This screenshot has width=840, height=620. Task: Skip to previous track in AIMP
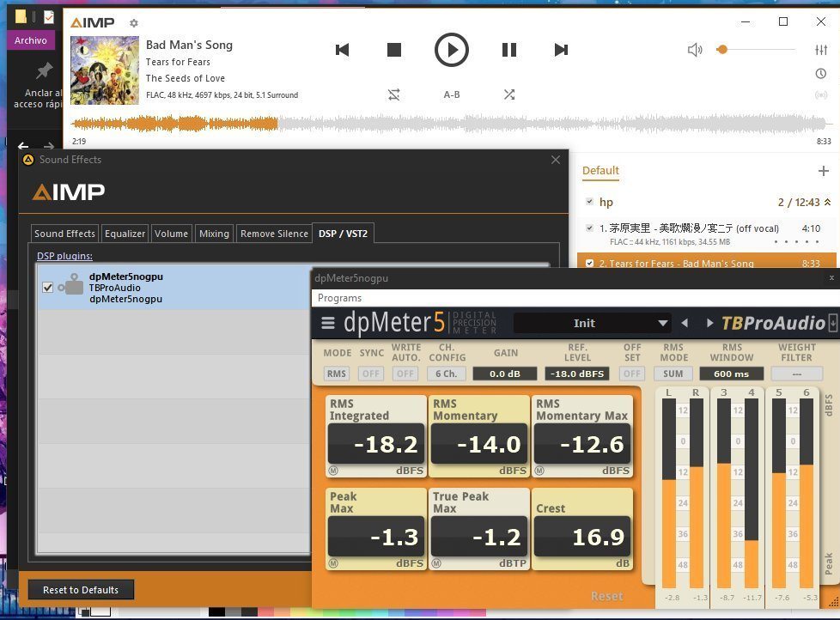pyautogui.click(x=342, y=50)
